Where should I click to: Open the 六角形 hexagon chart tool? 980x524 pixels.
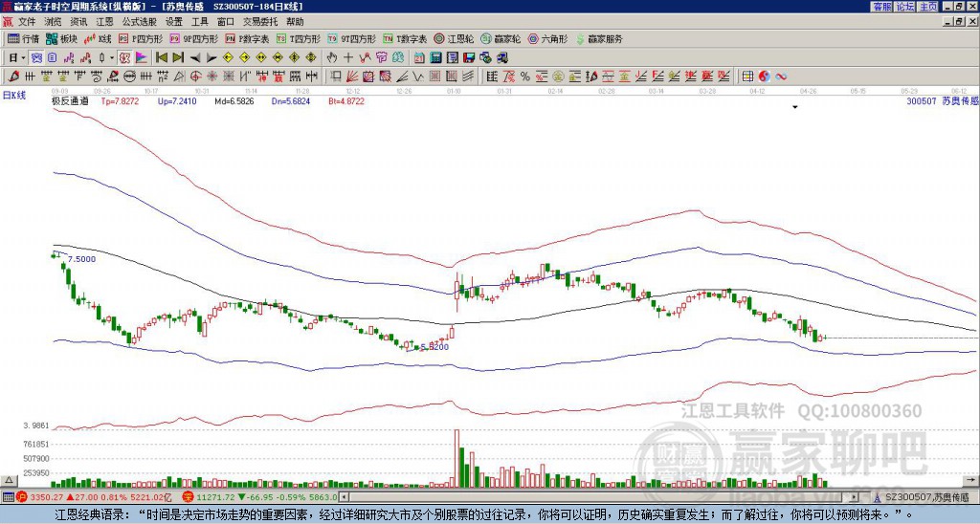547,38
